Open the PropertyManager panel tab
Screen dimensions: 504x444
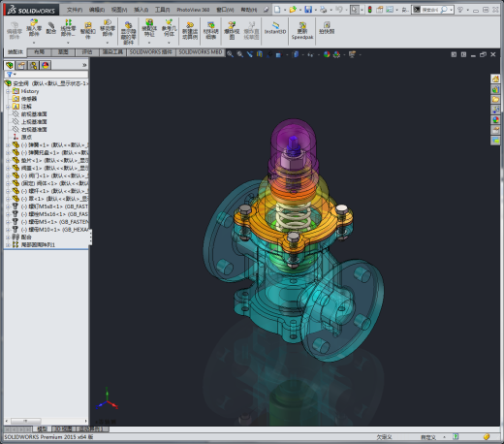tap(21, 66)
